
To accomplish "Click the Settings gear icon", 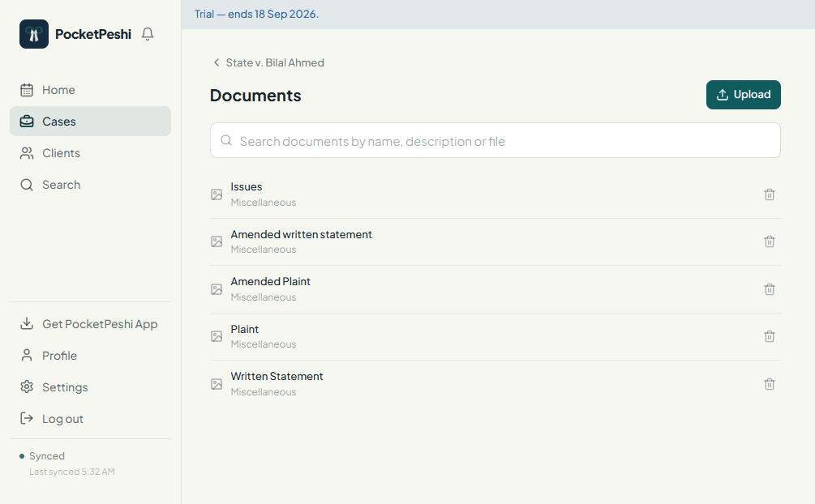I will click(27, 387).
